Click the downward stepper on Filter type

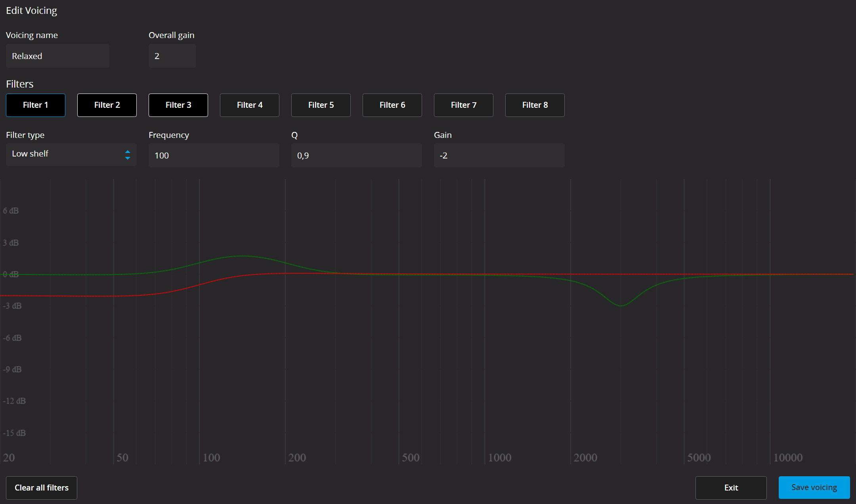[x=128, y=158]
